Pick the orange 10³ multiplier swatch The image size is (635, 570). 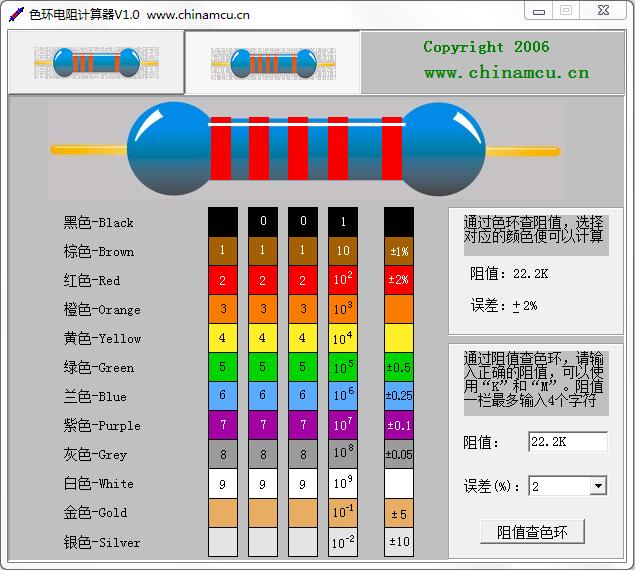tap(343, 309)
